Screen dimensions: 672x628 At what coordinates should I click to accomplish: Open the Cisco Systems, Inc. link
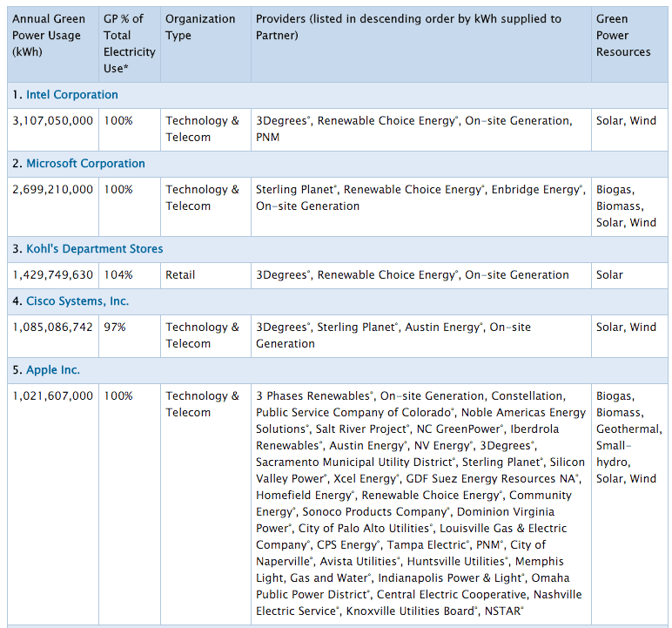(77, 301)
